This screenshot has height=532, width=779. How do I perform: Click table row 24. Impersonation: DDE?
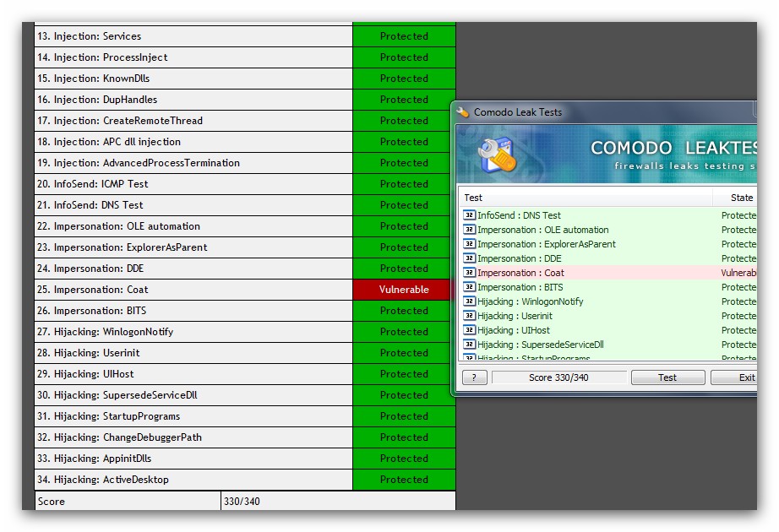click(245, 269)
